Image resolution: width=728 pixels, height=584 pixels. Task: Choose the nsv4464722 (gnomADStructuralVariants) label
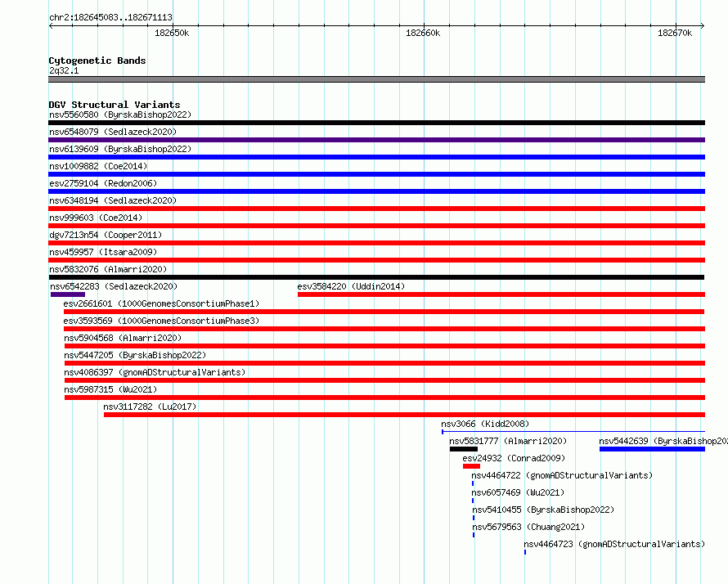coord(562,475)
